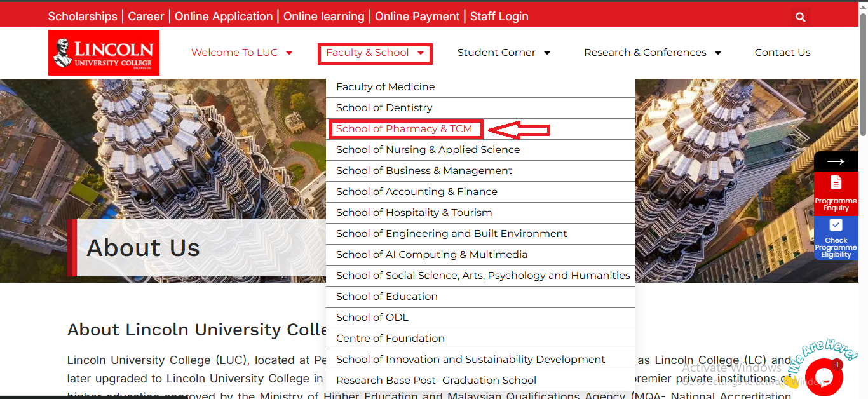Collapse Faculty & School dropdown arrow
This screenshot has width=868, height=399.
click(421, 53)
